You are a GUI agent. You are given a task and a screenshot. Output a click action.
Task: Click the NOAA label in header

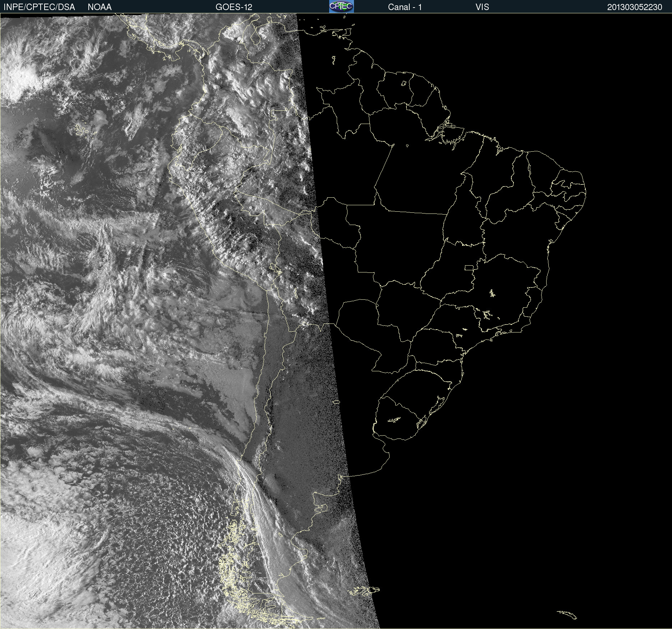(x=100, y=7)
